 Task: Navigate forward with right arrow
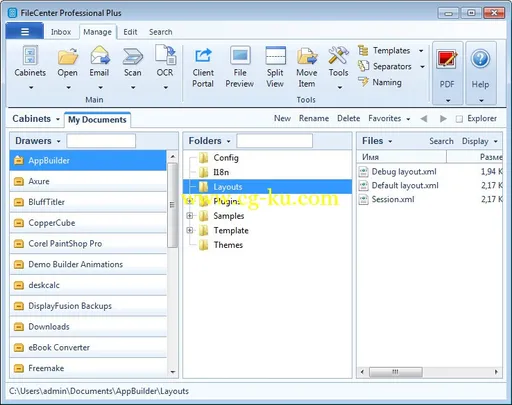click(x=443, y=119)
